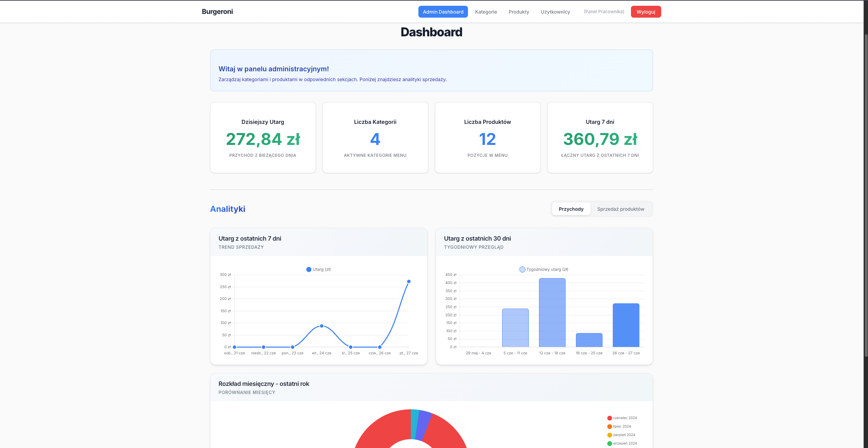Image resolution: width=868 pixels, height=448 pixels.
Task: Click the sob., 21 cze data point
Action: pos(235,347)
